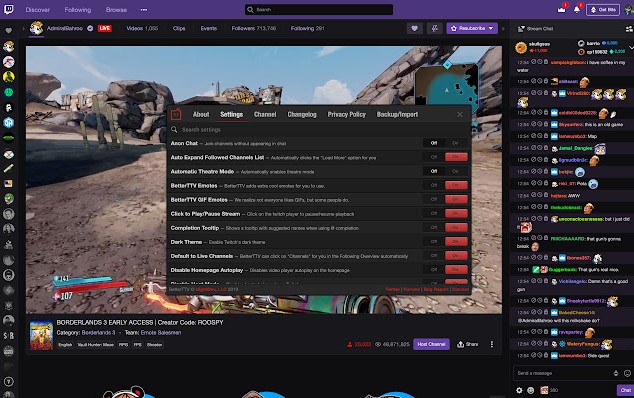This screenshot has height=398, width=634.
Task: Open the stream options vertical dots menu
Action: pos(492,344)
